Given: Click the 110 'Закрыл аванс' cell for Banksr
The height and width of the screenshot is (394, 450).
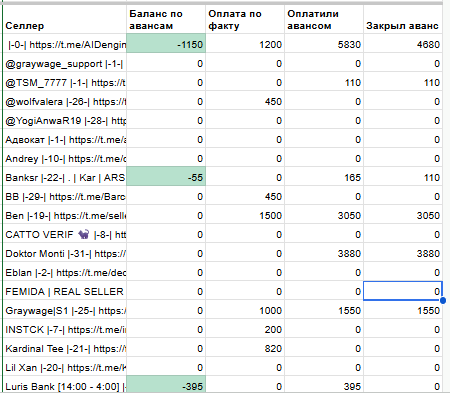Looking at the screenshot, I should 403,176.
